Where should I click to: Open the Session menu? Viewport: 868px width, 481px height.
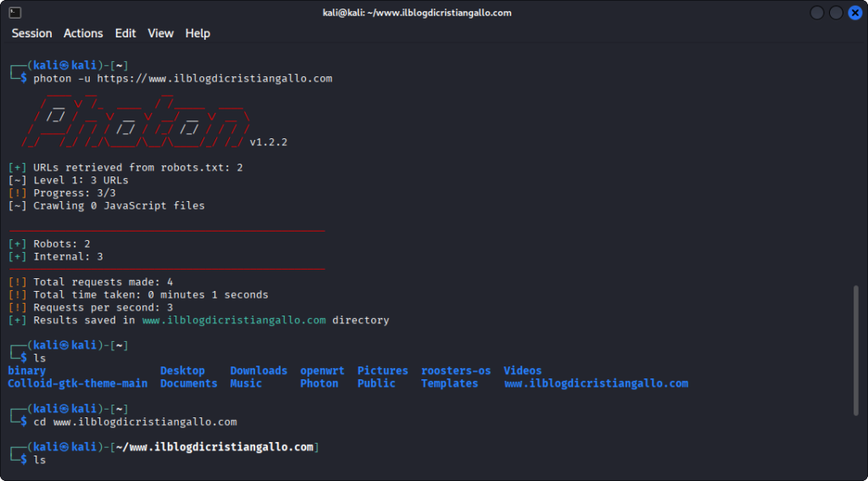point(31,33)
